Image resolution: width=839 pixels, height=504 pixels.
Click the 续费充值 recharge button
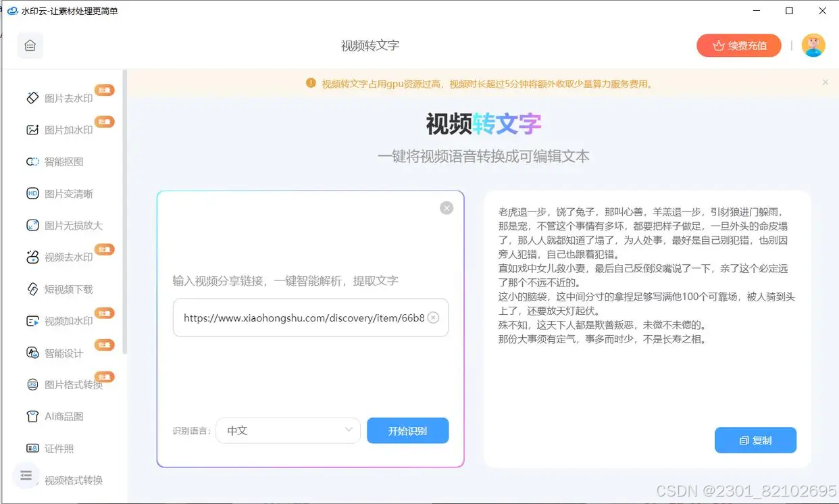point(739,45)
